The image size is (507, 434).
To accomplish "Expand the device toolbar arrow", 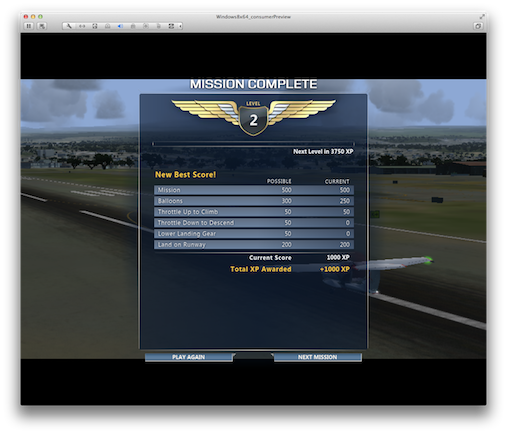I will 180,26.
